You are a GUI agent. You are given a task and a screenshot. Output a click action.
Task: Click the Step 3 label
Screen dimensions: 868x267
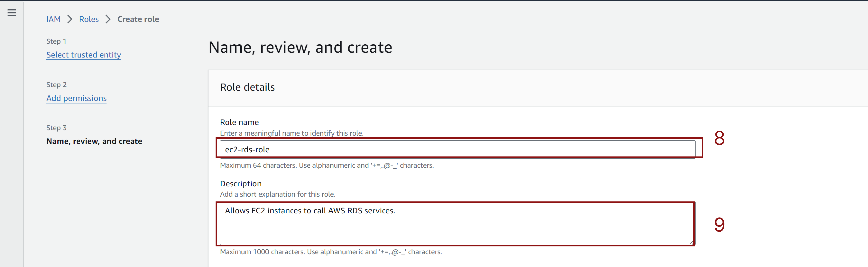[x=56, y=128]
